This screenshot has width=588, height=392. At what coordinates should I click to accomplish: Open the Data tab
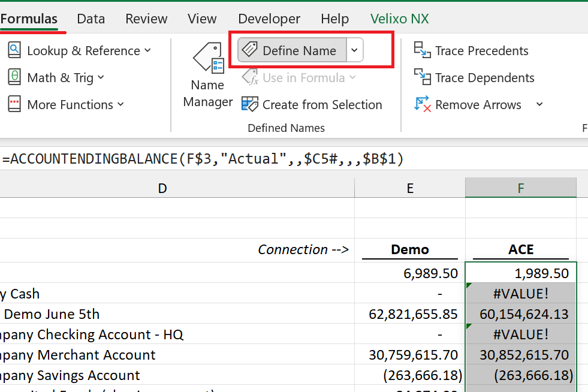point(91,19)
